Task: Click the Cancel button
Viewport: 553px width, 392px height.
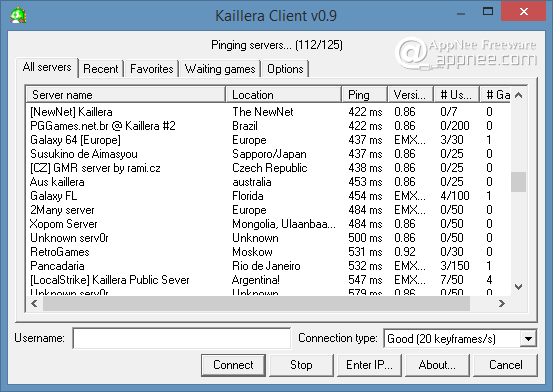Action: 506,365
